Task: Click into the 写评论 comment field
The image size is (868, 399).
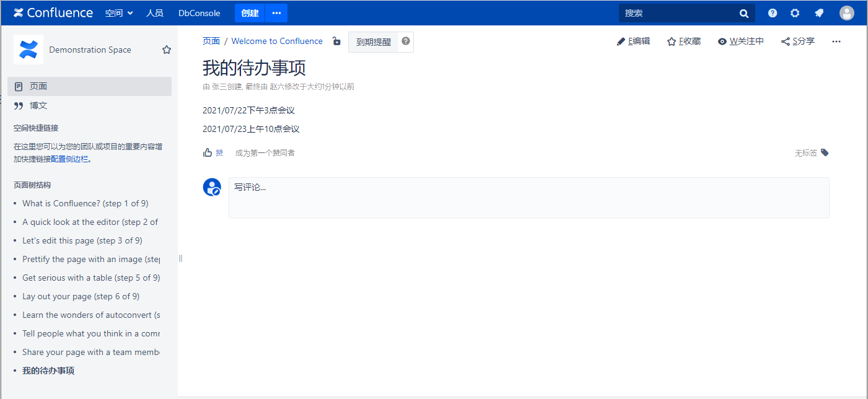Action: 528,197
